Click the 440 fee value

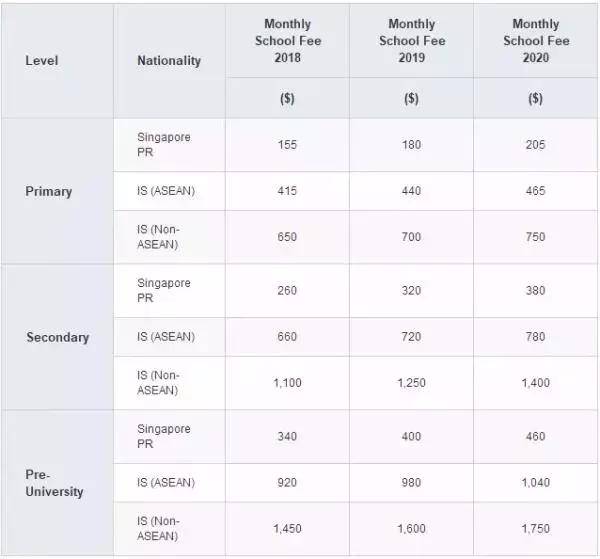point(411,191)
